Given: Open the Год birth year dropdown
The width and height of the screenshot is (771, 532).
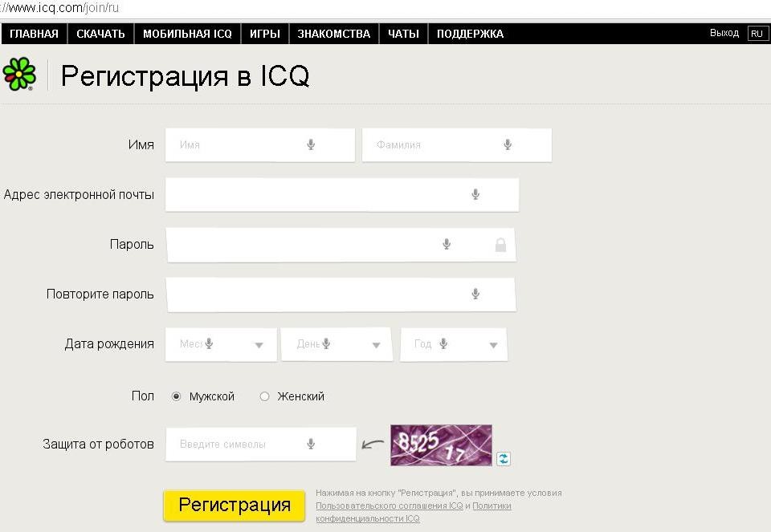Looking at the screenshot, I should point(494,345).
